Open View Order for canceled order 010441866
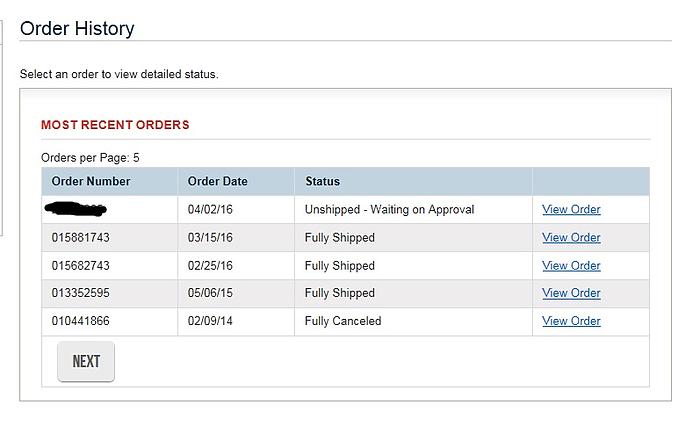Image resolution: width=700 pixels, height=448 pixels. click(x=571, y=321)
